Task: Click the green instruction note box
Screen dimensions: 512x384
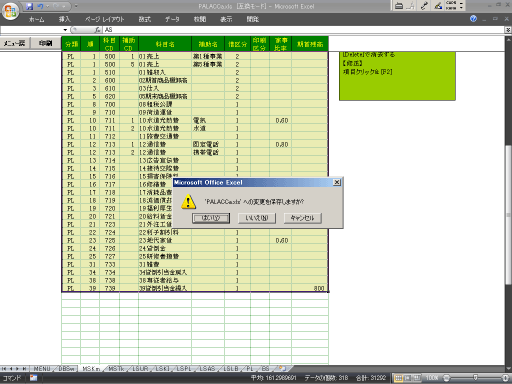Action: (x=397, y=76)
